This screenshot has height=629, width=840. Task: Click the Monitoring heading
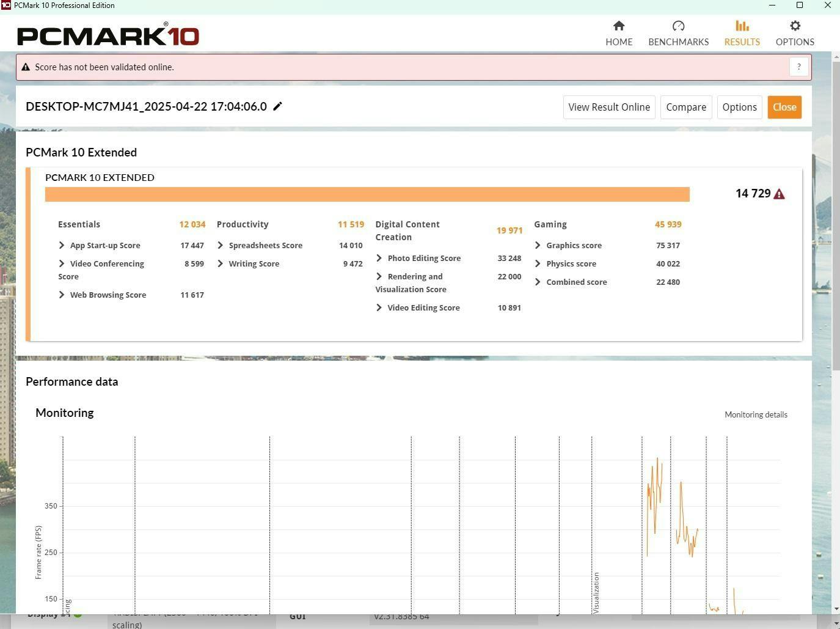click(x=64, y=413)
